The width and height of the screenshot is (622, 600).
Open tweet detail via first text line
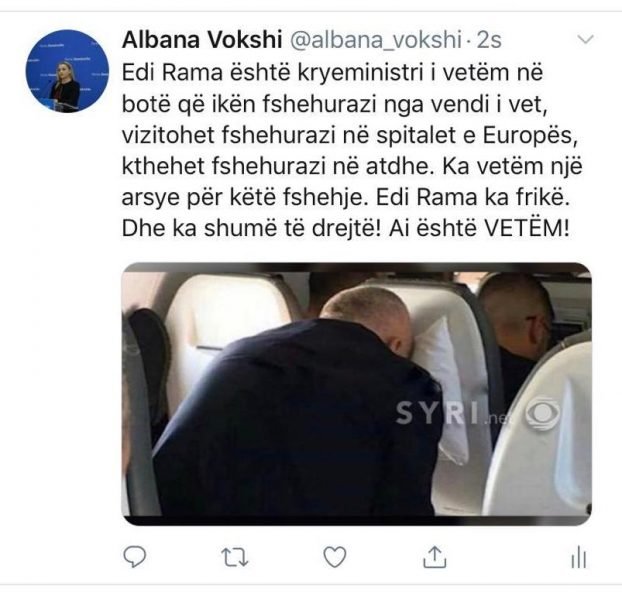click(x=332, y=73)
